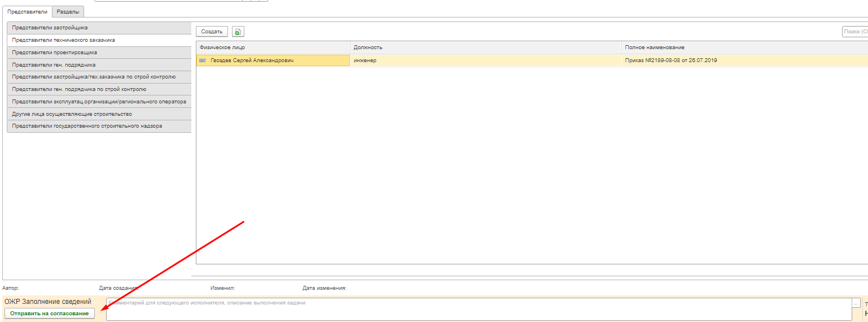The height and width of the screenshot is (322, 868).
Task: Open Представители государственного строительного надзора section
Action: pos(99,126)
